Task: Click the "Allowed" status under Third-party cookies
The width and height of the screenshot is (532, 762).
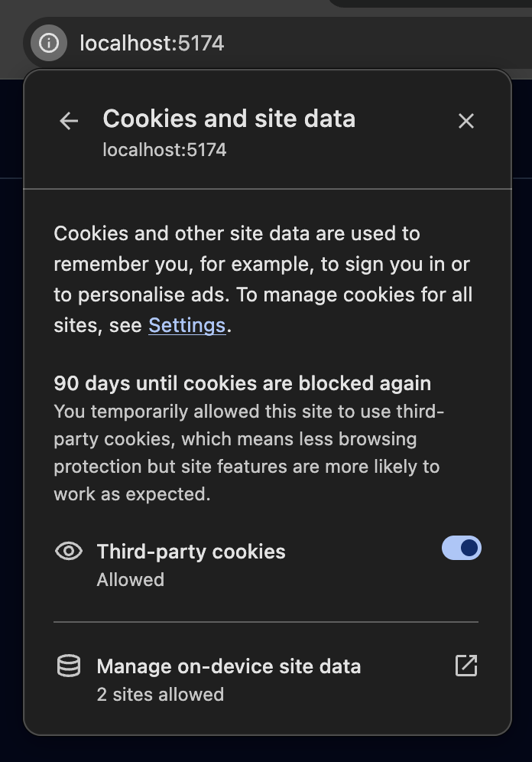Action: point(130,580)
